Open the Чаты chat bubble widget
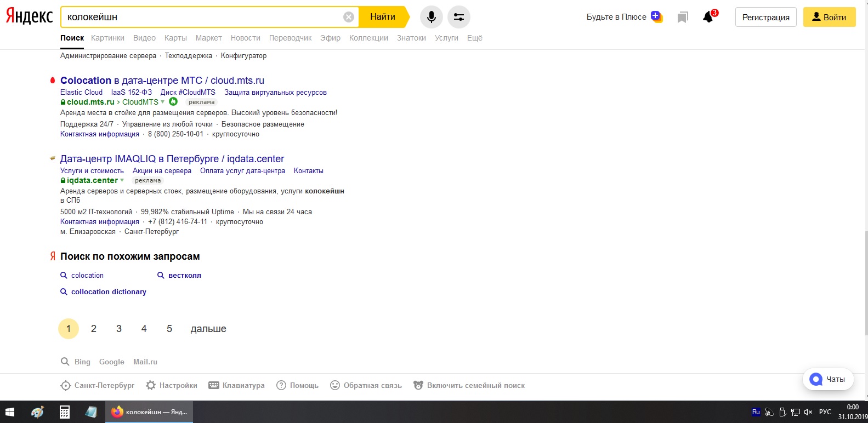This screenshot has height=423, width=868. tap(827, 379)
